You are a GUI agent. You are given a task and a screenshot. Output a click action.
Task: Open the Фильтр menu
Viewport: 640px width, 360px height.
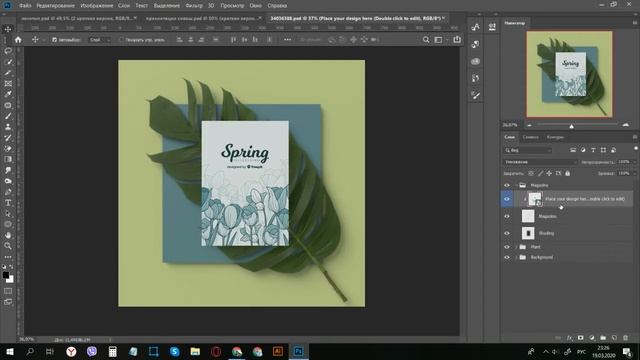coord(194,6)
